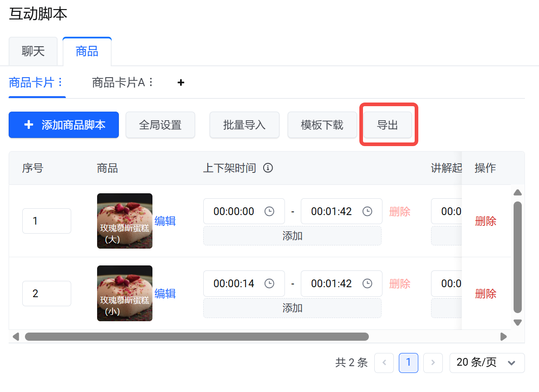Screen dimensions: 539x392
Task: Click the horizontal scrollbar right arrow
Action: (504, 337)
